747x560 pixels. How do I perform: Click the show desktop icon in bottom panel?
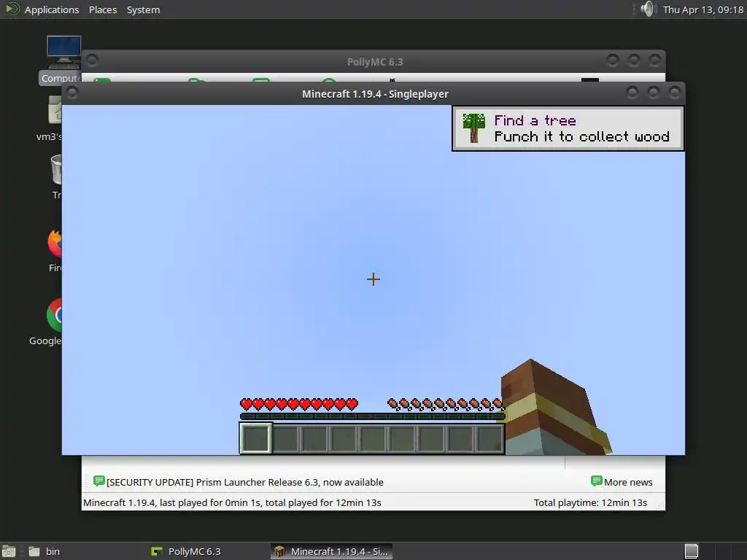[9, 551]
